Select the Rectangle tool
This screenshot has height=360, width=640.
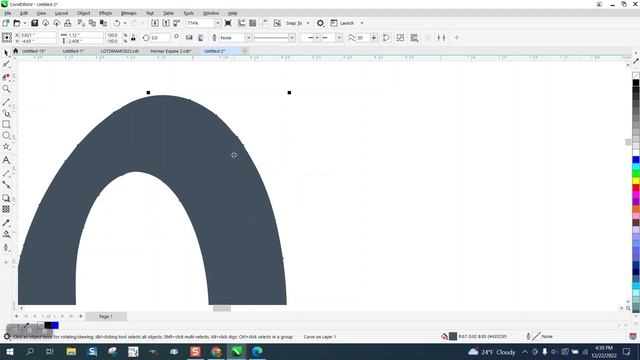tap(6, 124)
